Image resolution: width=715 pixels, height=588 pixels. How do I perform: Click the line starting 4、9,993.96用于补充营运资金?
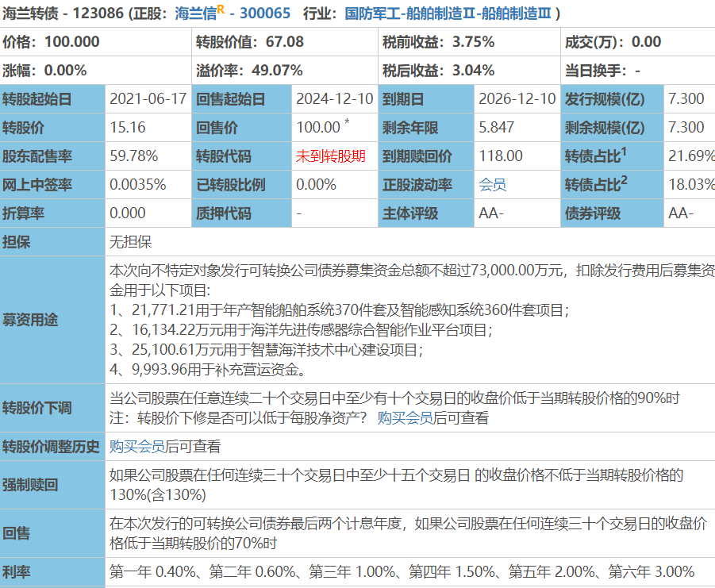(x=207, y=369)
